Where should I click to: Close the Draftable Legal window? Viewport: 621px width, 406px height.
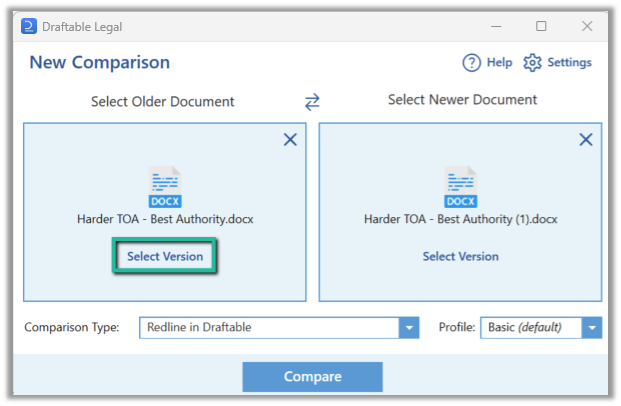[587, 26]
